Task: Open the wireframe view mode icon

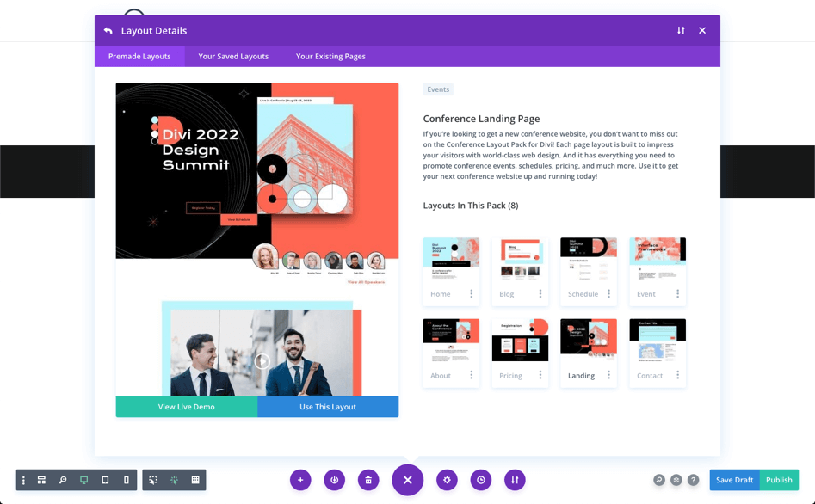Action: tap(41, 480)
